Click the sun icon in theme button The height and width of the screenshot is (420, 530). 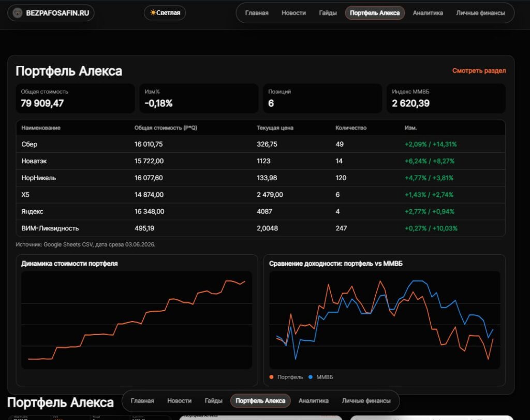pyautogui.click(x=153, y=12)
